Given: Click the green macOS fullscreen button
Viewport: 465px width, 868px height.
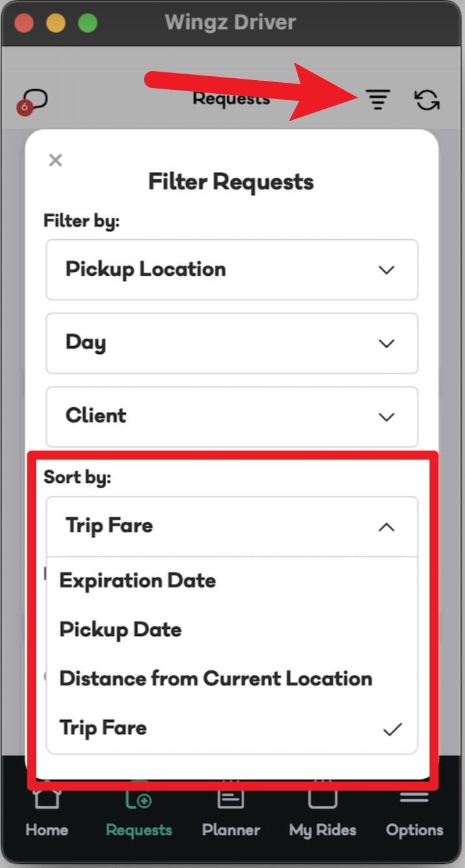Looking at the screenshot, I should (88, 23).
